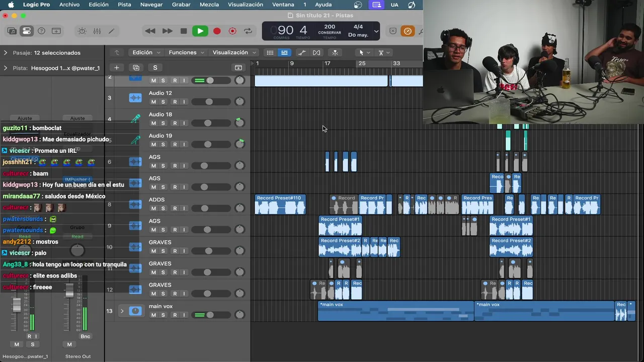Click the ADDS waveform track icon
The image size is (644, 362).
pos(135,204)
